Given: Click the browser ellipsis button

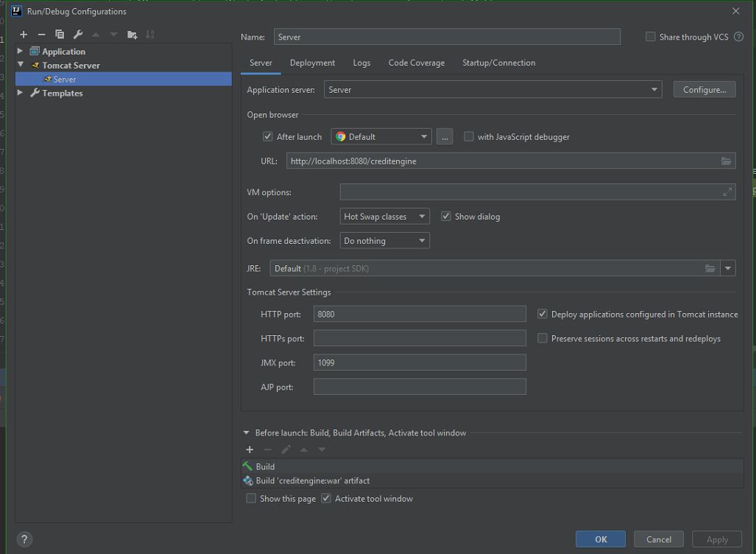Looking at the screenshot, I should (x=445, y=136).
